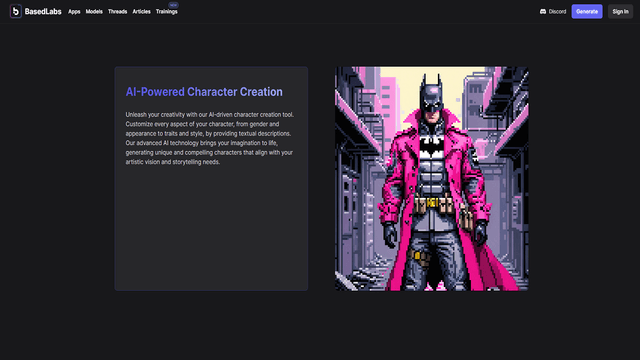Open the Threads nav link

tap(118, 11)
